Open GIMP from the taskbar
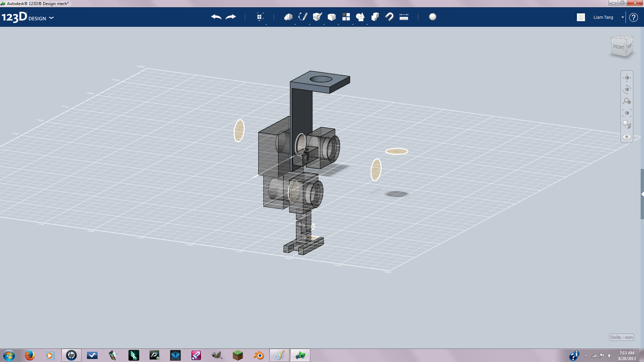This screenshot has width=644, height=362. point(217,355)
